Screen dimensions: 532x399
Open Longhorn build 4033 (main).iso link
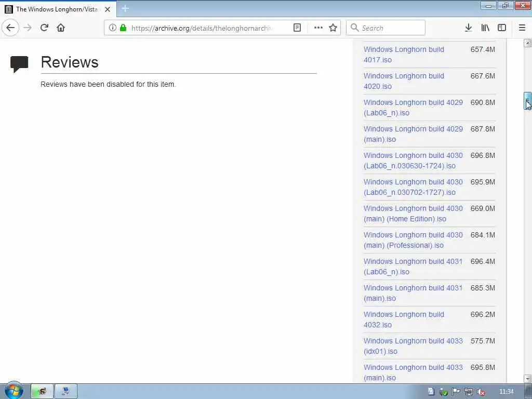[x=413, y=372]
